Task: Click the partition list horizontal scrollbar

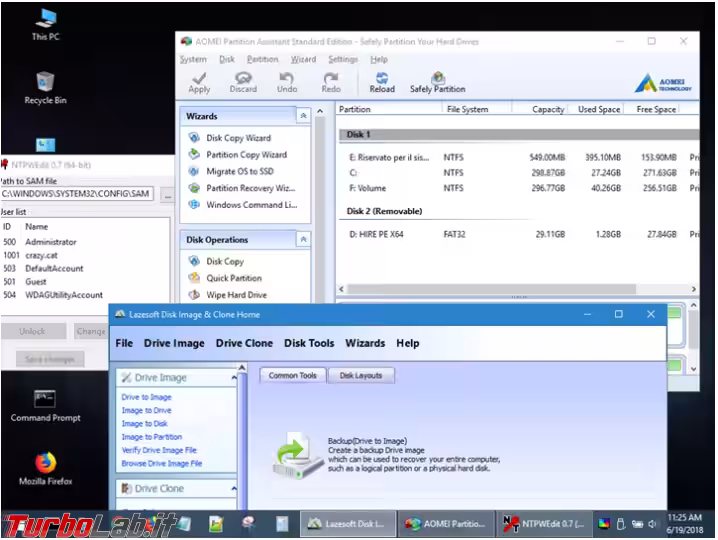Action: (491, 289)
